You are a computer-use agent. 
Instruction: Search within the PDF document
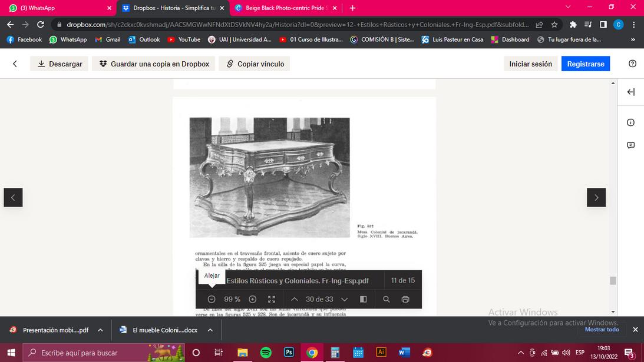[x=387, y=299]
